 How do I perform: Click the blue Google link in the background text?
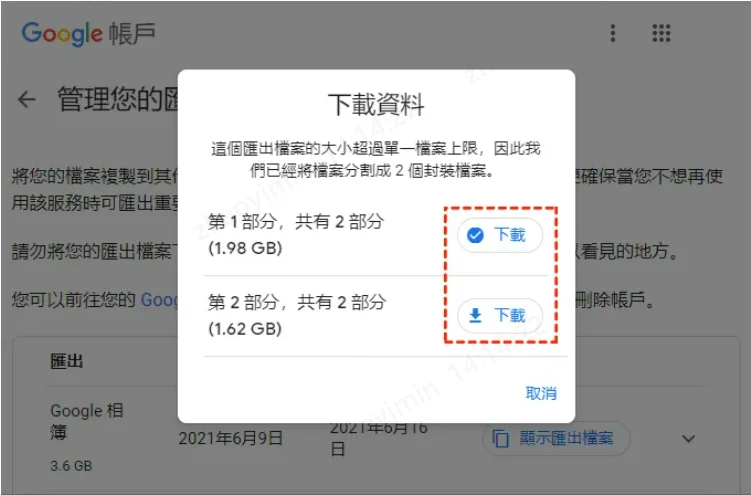point(159,300)
